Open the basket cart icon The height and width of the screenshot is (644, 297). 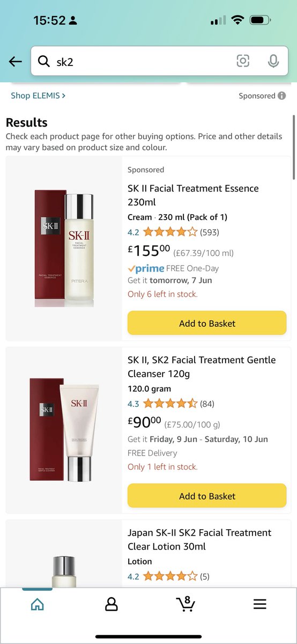point(185,604)
